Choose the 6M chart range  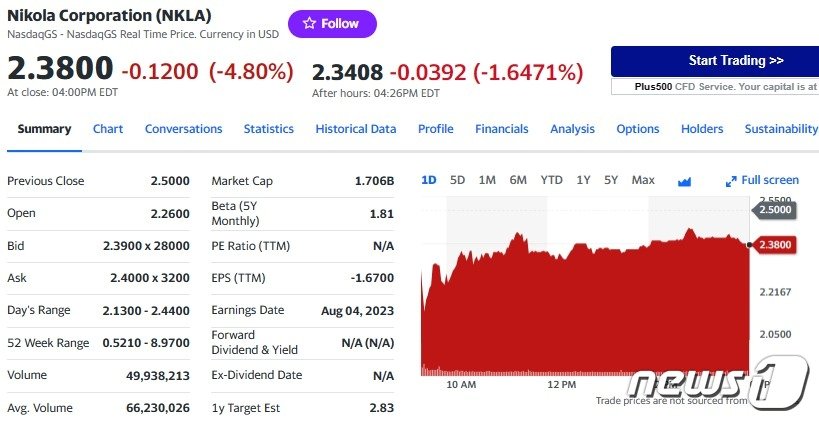pos(518,180)
